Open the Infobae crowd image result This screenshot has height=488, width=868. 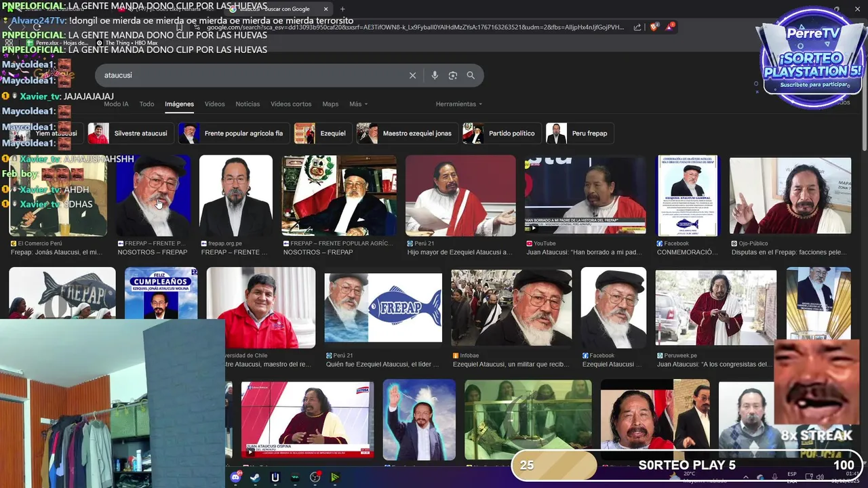[x=512, y=307]
